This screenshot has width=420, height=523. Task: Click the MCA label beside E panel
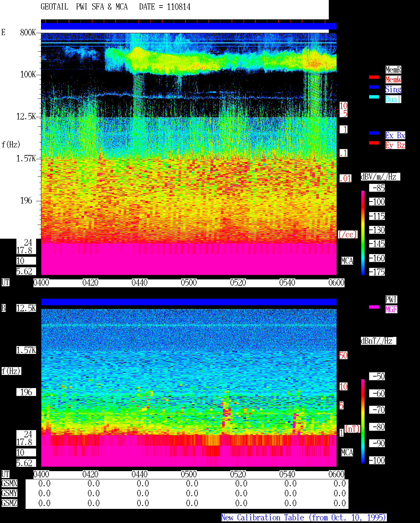pos(347,261)
